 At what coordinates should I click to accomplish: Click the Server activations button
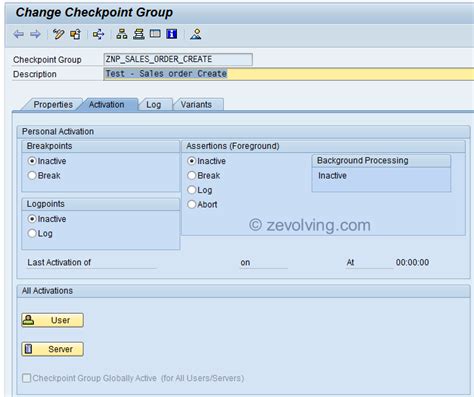pos(52,349)
